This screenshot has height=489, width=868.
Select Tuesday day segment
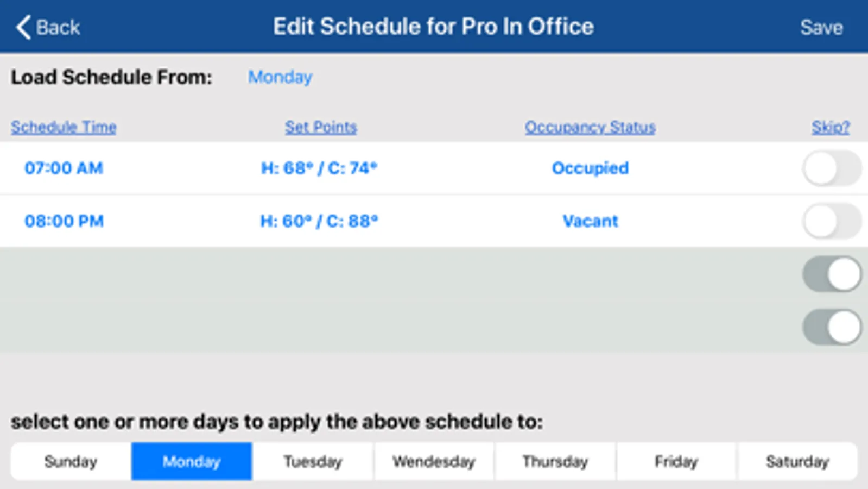click(x=313, y=461)
